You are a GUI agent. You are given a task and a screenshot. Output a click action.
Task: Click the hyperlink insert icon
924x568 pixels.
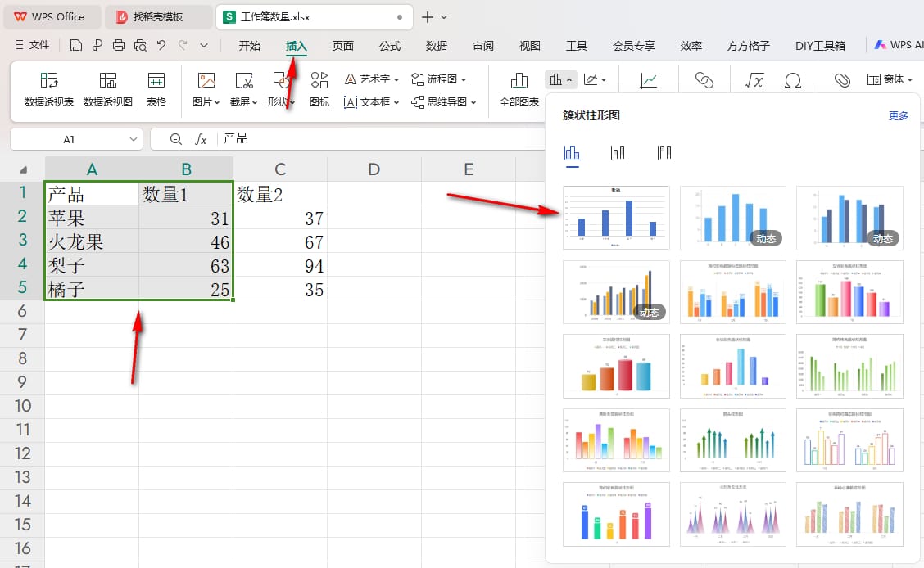tap(704, 79)
